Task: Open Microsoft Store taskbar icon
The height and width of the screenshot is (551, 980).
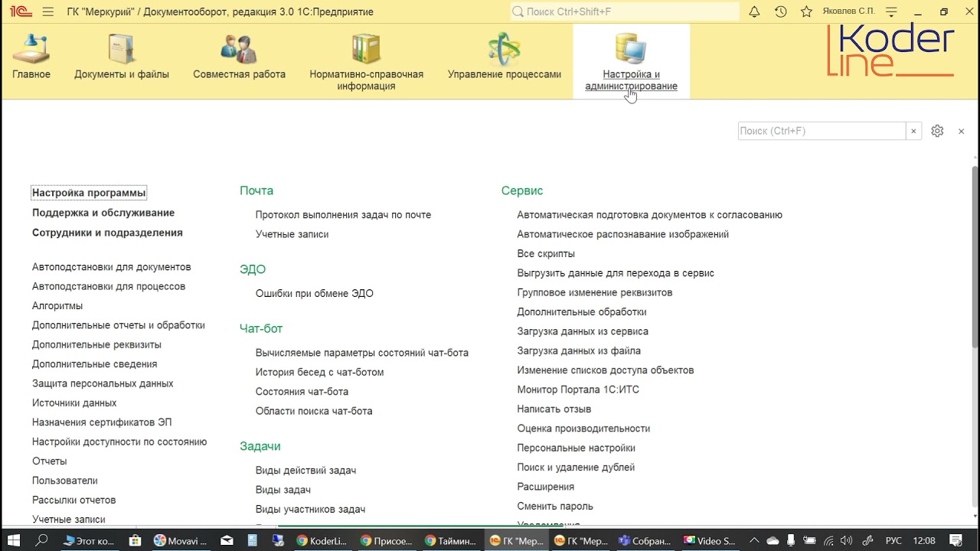Action: click(x=135, y=540)
